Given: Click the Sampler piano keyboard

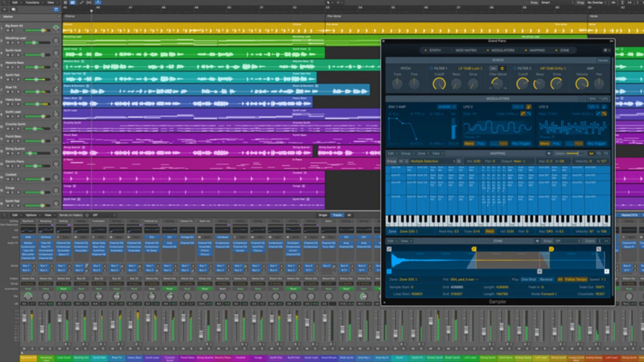Looking at the screenshot, I should [x=497, y=220].
